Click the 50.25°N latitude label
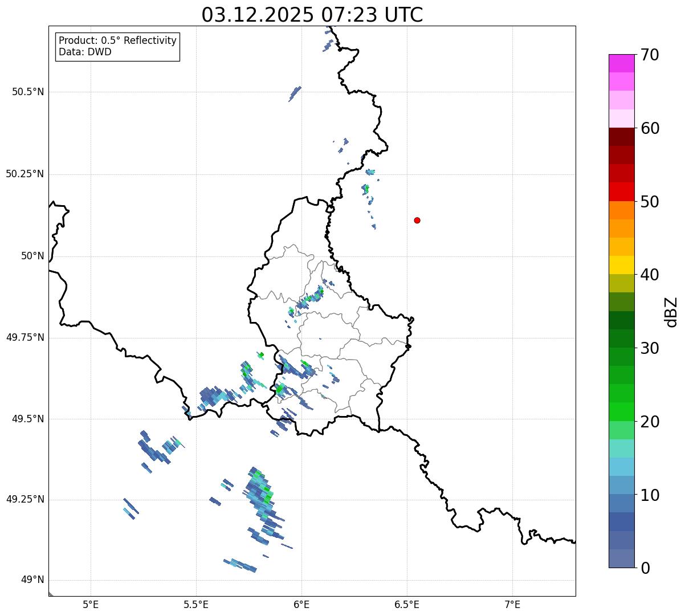 pyautogui.click(x=25, y=174)
